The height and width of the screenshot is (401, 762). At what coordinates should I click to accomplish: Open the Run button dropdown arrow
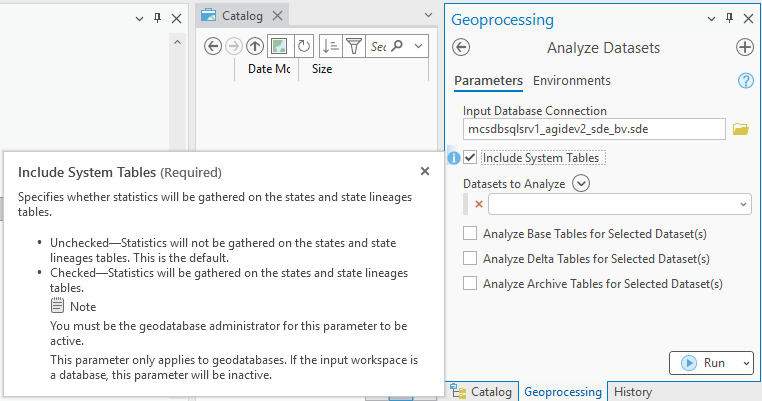point(744,363)
